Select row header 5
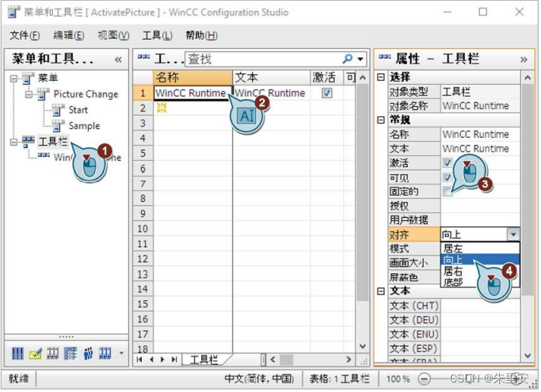The height and width of the screenshot is (392, 541). tap(143, 153)
